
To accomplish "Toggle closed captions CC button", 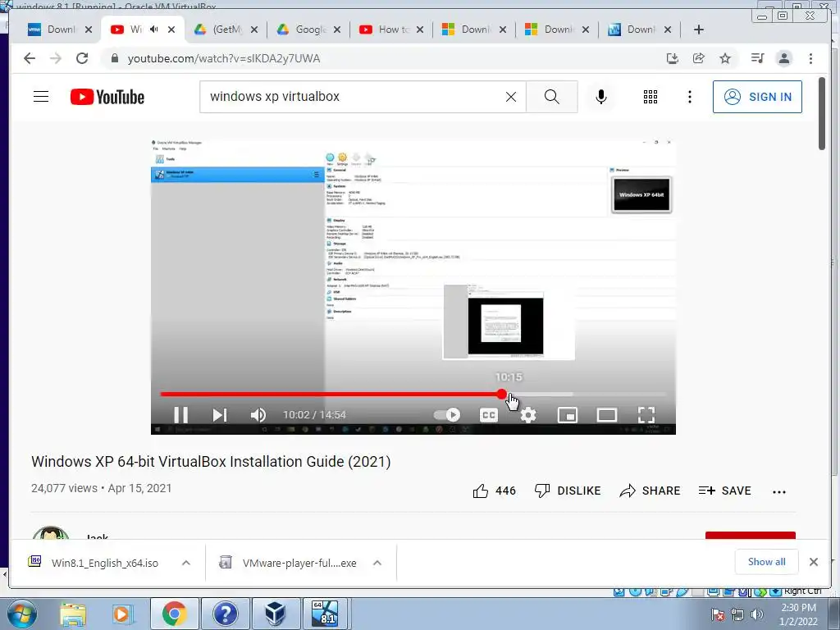I will tap(489, 414).
